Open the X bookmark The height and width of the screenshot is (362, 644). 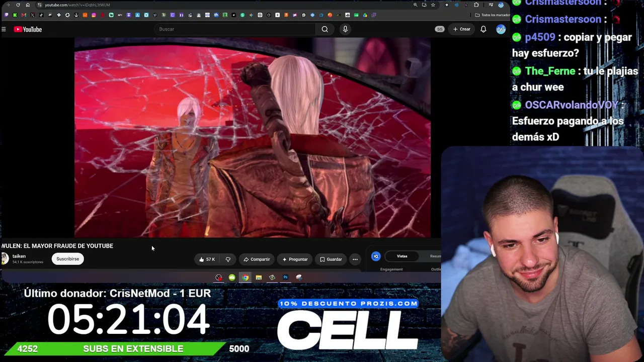pyautogui.click(x=33, y=15)
